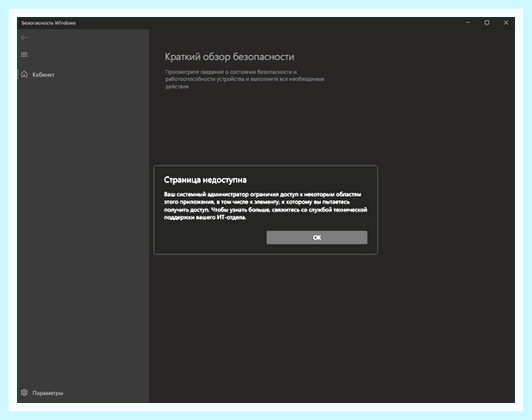The height and width of the screenshot is (420, 532).
Task: Click the Безопасность Windows window title
Action: (x=49, y=23)
